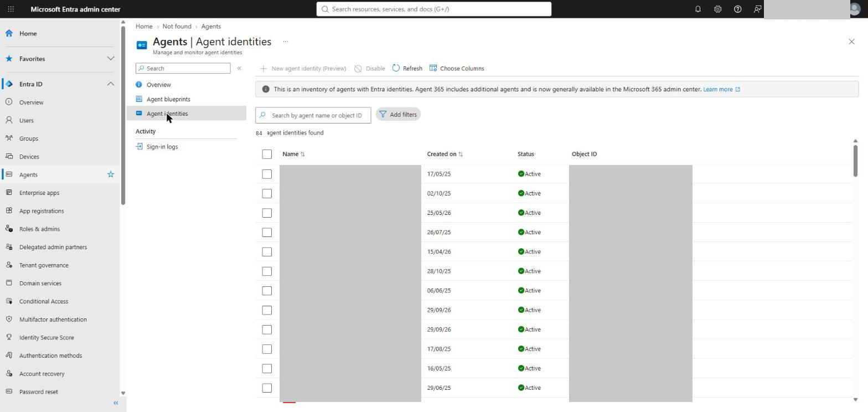Click the Disable toolbar button
Screen dimensions: 868x412
pyautogui.click(x=370, y=69)
